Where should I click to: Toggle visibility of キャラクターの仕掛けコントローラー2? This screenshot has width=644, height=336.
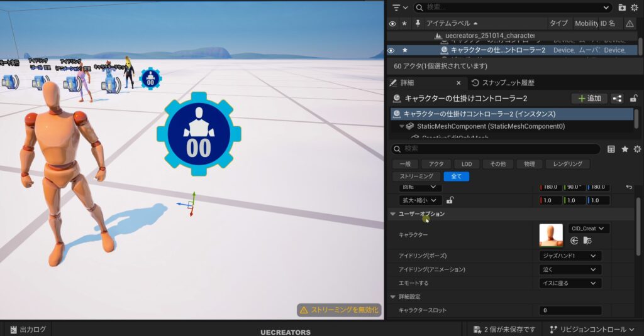coord(392,50)
